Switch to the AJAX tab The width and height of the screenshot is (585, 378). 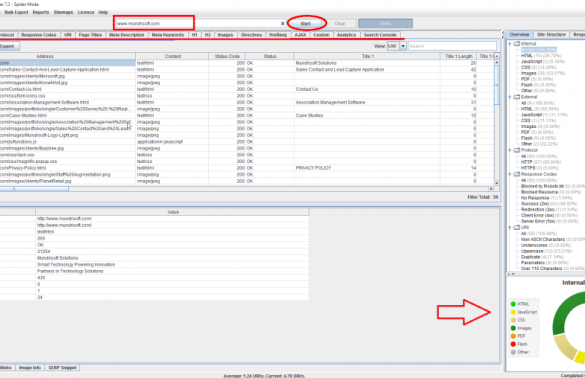tap(300, 35)
